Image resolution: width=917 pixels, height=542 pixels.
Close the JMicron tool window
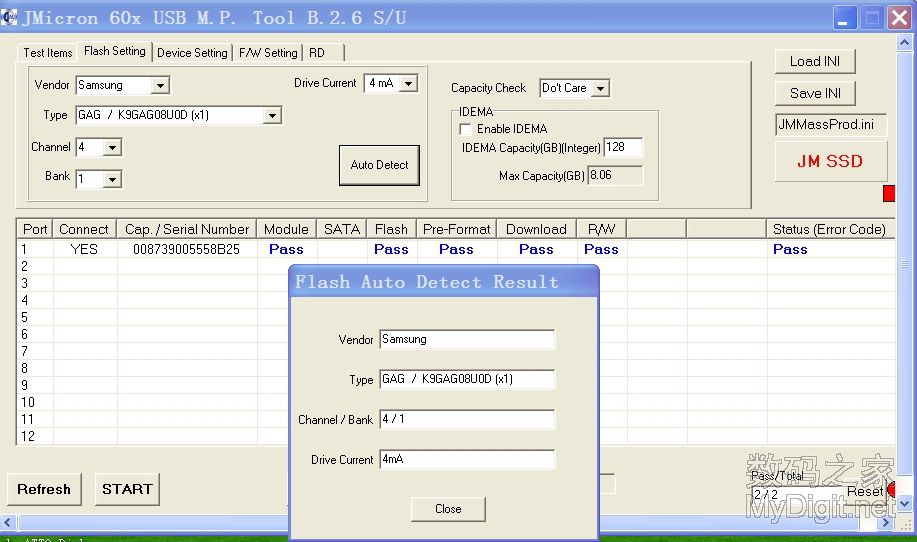pyautogui.click(x=900, y=18)
